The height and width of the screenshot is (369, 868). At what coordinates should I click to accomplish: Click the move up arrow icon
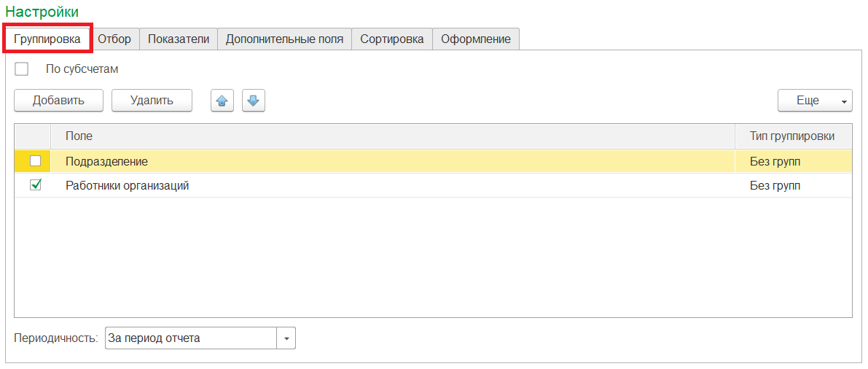(222, 101)
